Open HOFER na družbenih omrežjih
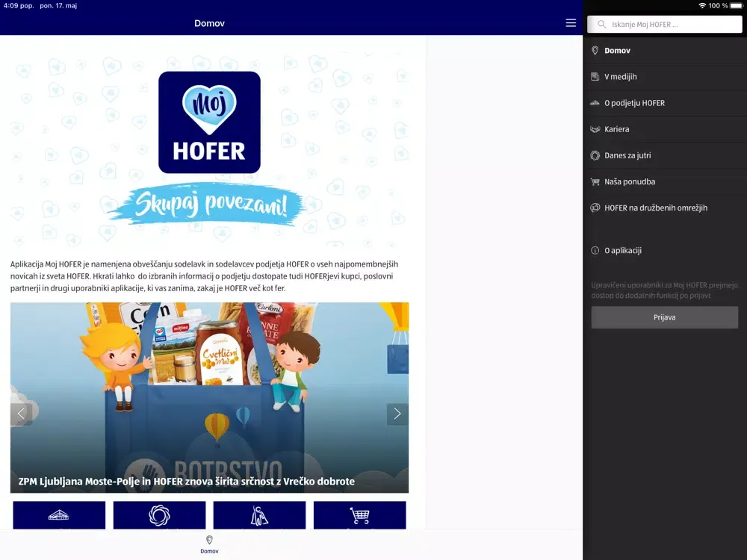This screenshot has height=560, width=747. pyautogui.click(x=665, y=208)
